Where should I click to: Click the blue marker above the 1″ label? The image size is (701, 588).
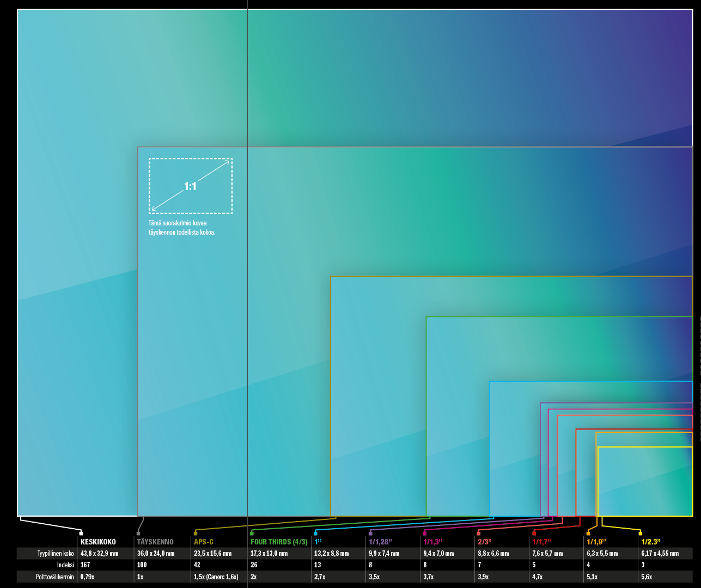(x=316, y=533)
